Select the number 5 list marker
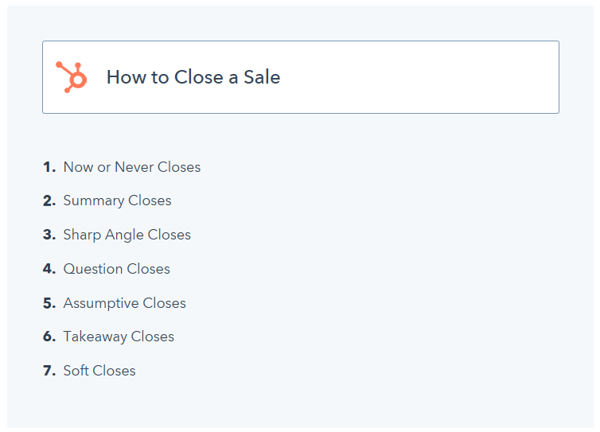 click(49, 303)
